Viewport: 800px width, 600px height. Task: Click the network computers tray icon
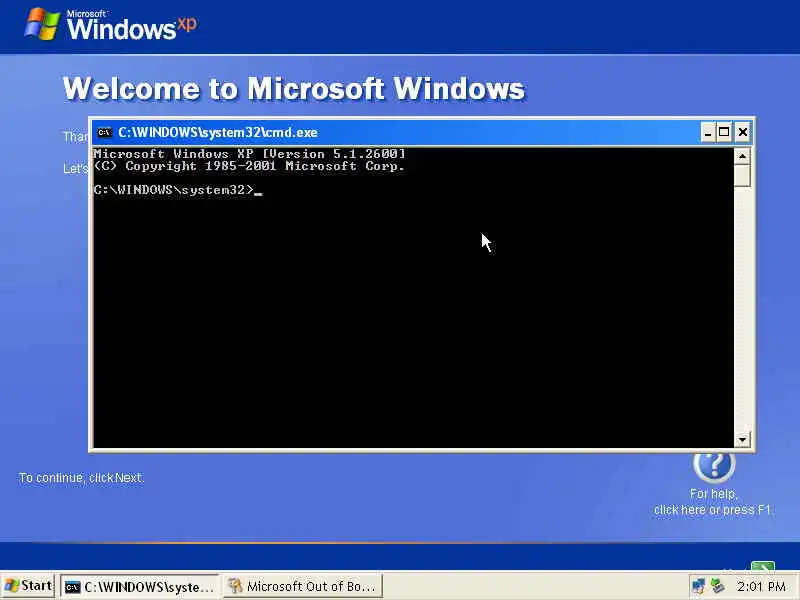pos(698,586)
